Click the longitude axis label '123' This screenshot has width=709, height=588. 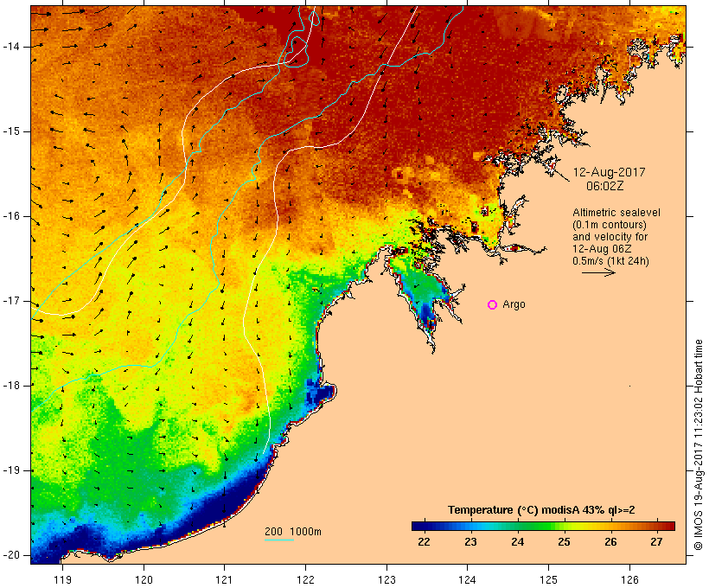386,580
